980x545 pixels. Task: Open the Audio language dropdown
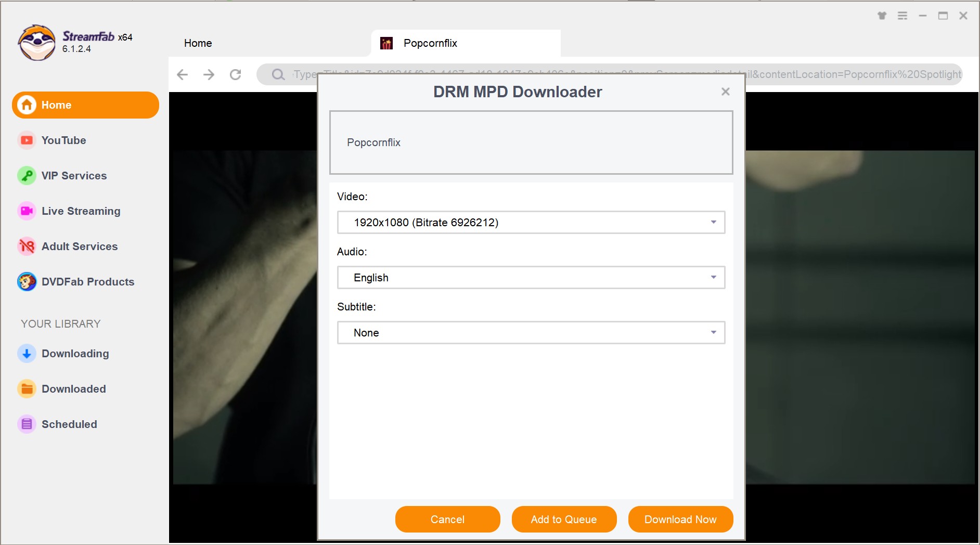point(531,278)
